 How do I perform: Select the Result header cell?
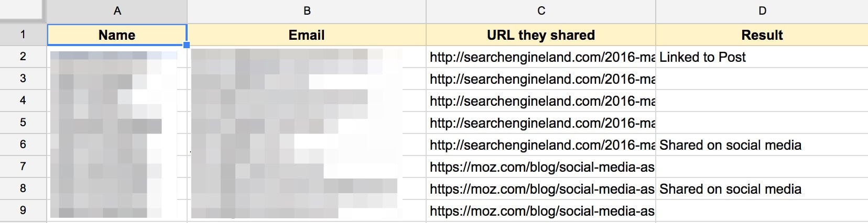click(762, 35)
